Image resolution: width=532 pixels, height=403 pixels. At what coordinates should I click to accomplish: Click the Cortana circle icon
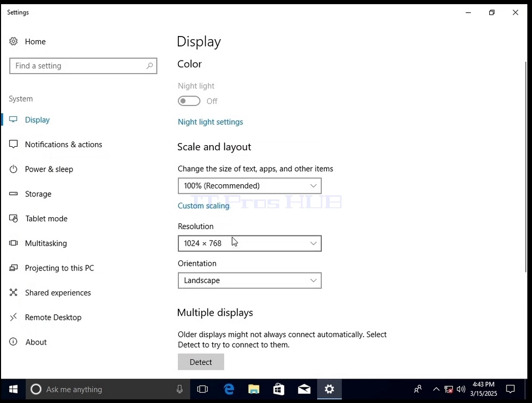click(36, 389)
